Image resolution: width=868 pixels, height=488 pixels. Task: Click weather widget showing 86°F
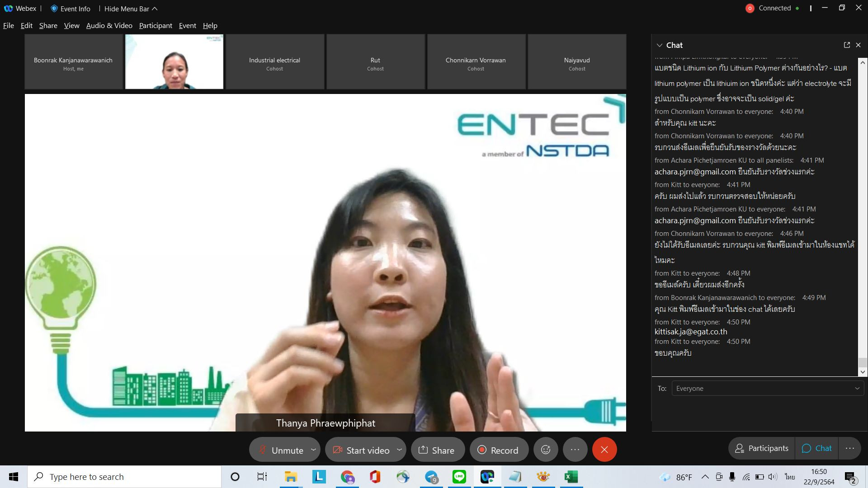click(x=676, y=477)
